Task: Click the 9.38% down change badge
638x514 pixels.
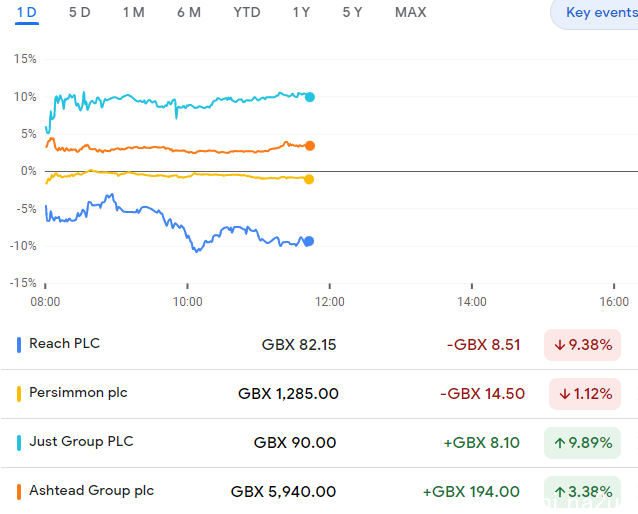Action: point(582,345)
